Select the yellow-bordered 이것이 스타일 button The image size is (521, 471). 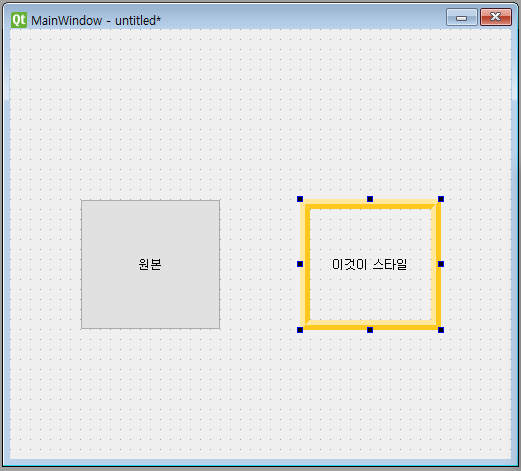click(x=370, y=264)
